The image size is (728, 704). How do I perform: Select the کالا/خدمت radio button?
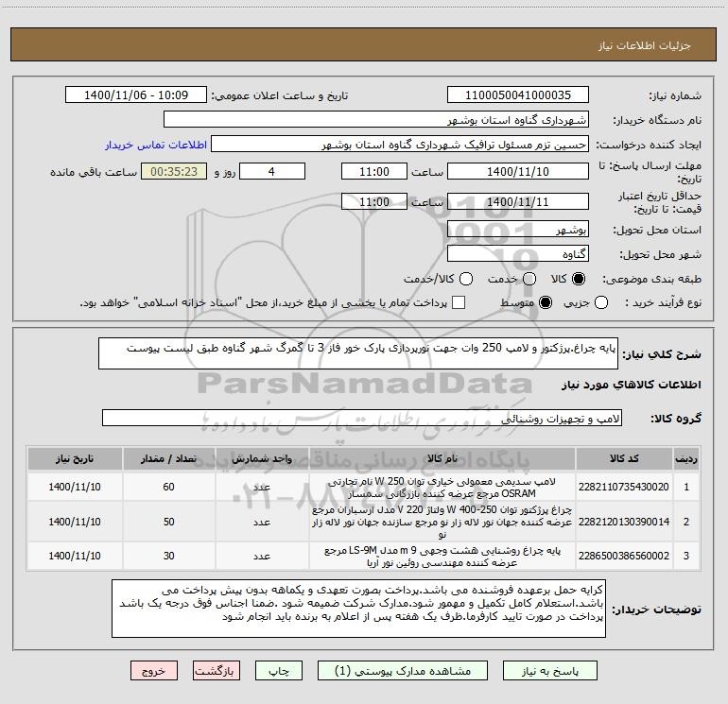point(466,279)
